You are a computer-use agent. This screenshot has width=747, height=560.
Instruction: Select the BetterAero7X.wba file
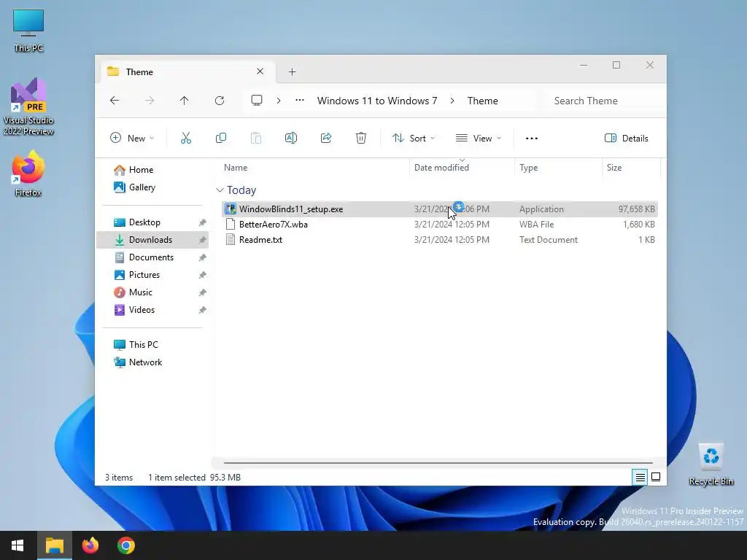(439, 225)
